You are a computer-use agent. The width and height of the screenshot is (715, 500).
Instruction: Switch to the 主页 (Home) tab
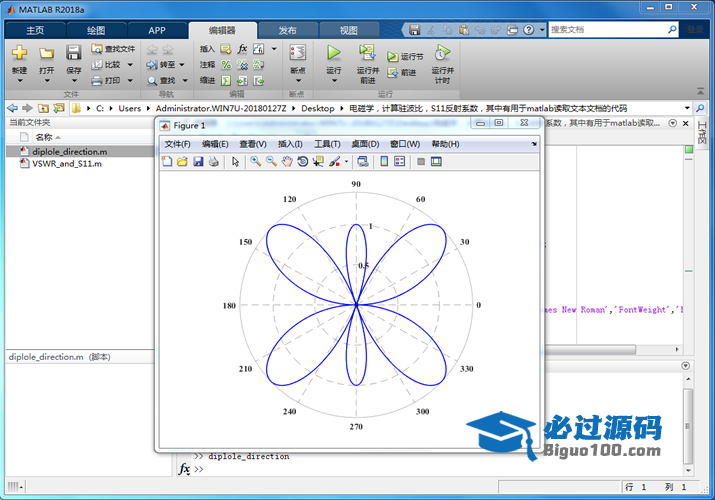tap(35, 31)
